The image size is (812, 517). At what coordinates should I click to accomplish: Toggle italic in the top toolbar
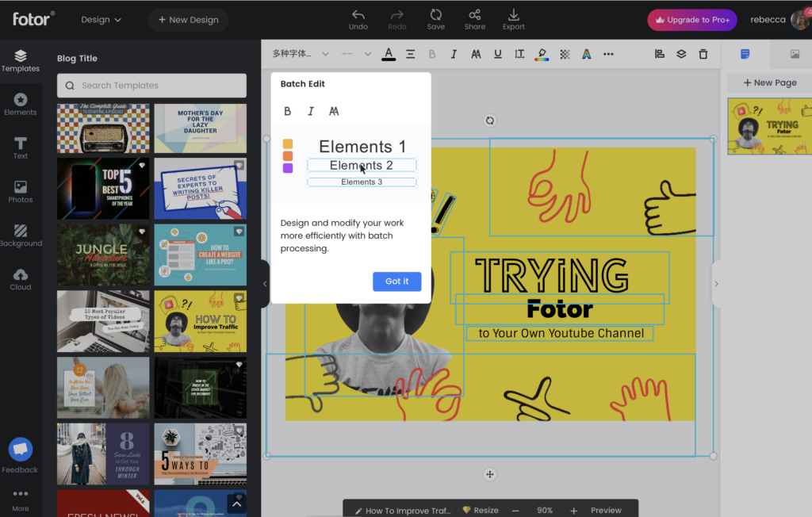[x=454, y=54]
